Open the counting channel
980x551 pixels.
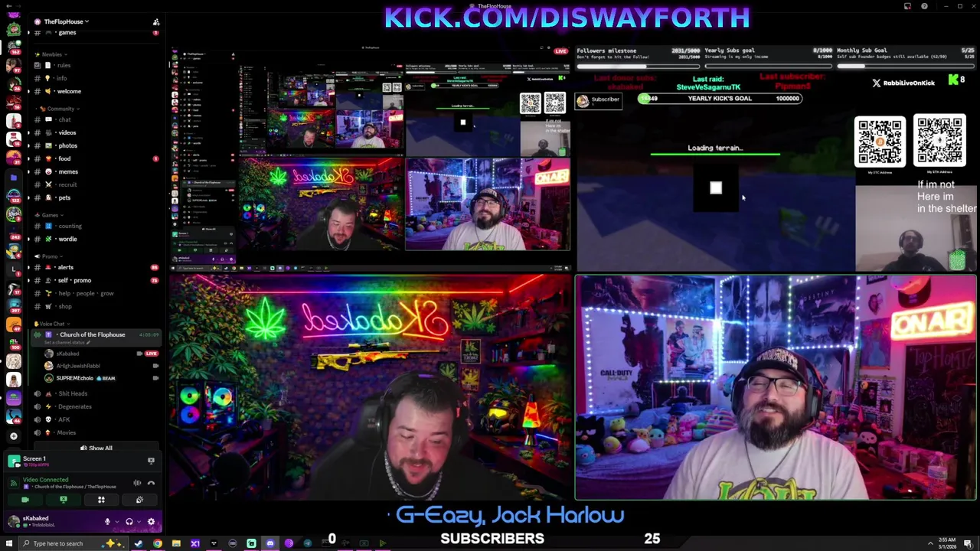point(96,226)
